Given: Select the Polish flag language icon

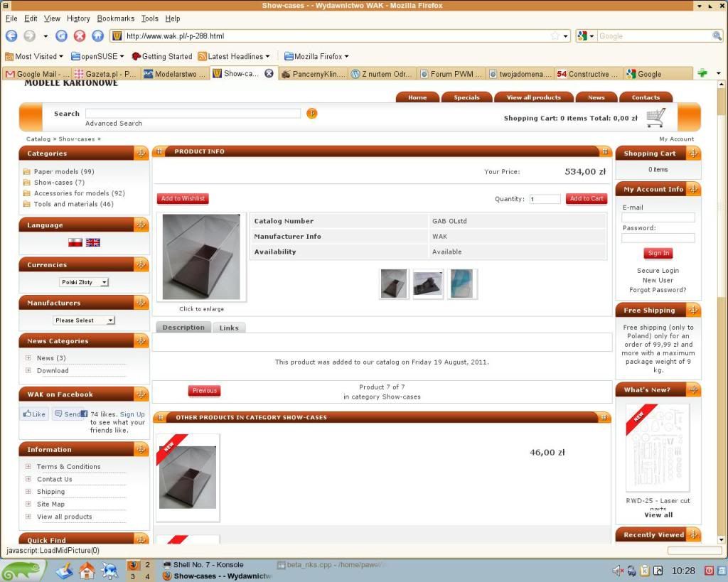Looking at the screenshot, I should tap(75, 242).
